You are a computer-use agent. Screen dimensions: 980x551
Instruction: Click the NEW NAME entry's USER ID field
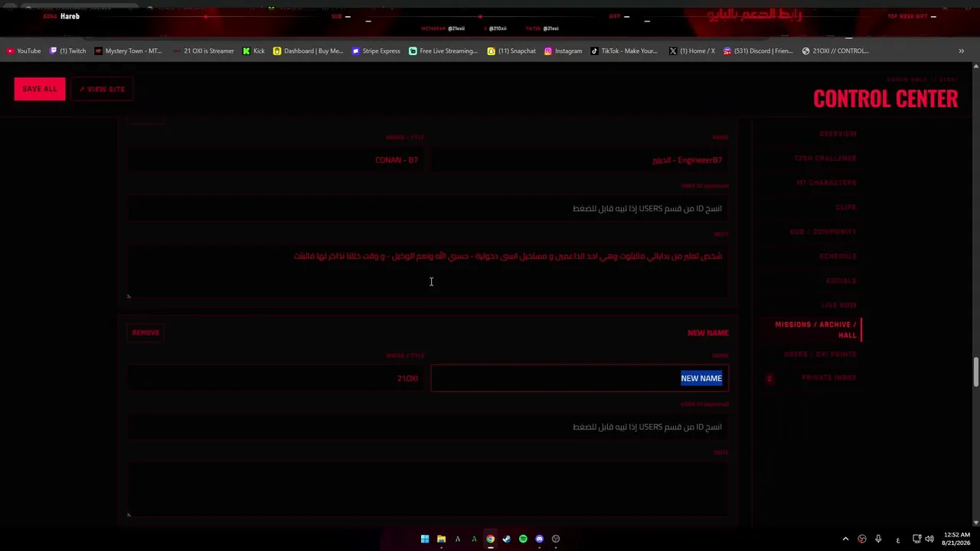coord(428,427)
